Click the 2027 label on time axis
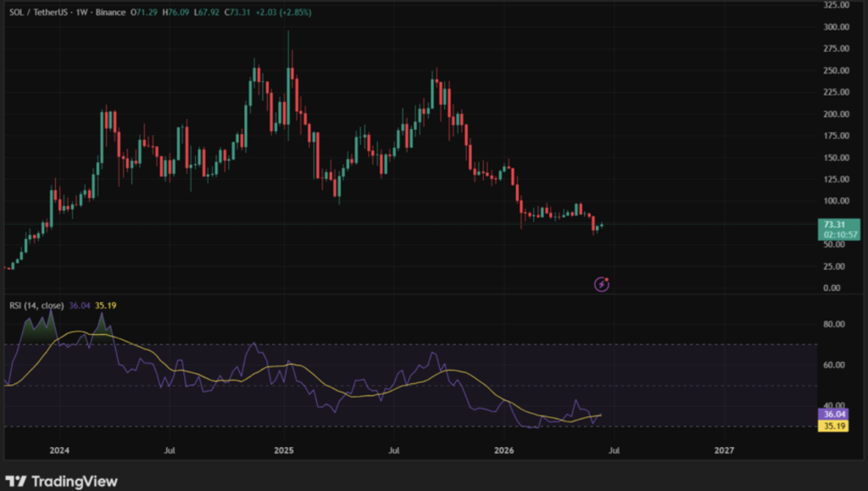 [x=724, y=450]
